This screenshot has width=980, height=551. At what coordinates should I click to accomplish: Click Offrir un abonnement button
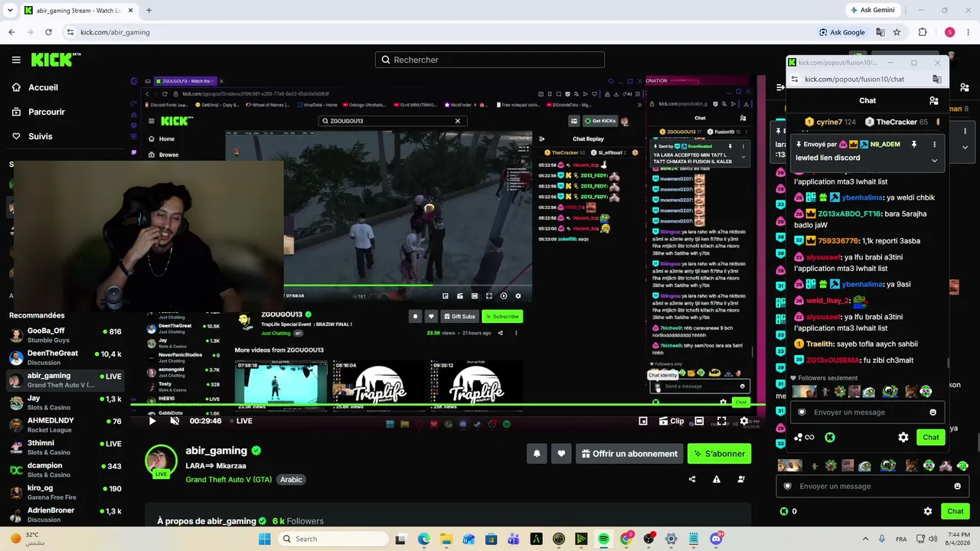tap(629, 454)
